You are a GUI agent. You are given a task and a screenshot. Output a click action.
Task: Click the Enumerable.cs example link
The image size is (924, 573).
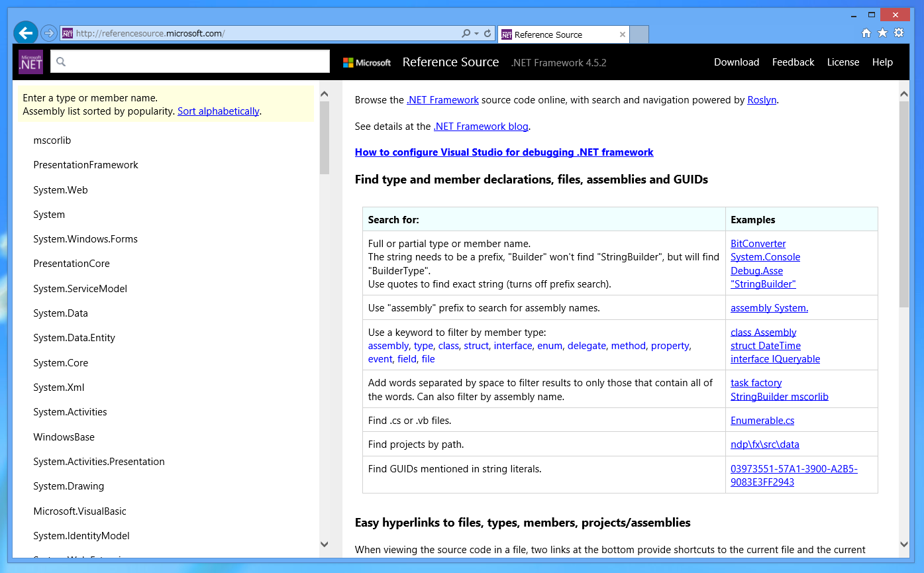(x=762, y=421)
